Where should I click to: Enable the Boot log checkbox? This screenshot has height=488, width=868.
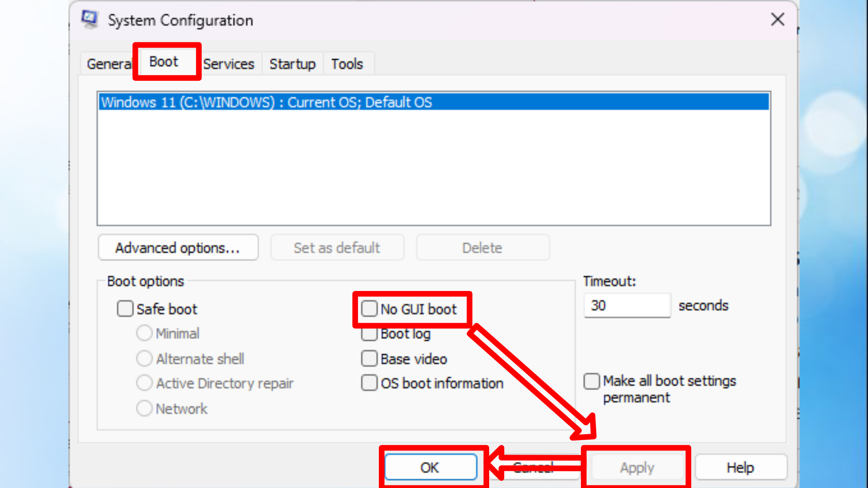(x=369, y=335)
